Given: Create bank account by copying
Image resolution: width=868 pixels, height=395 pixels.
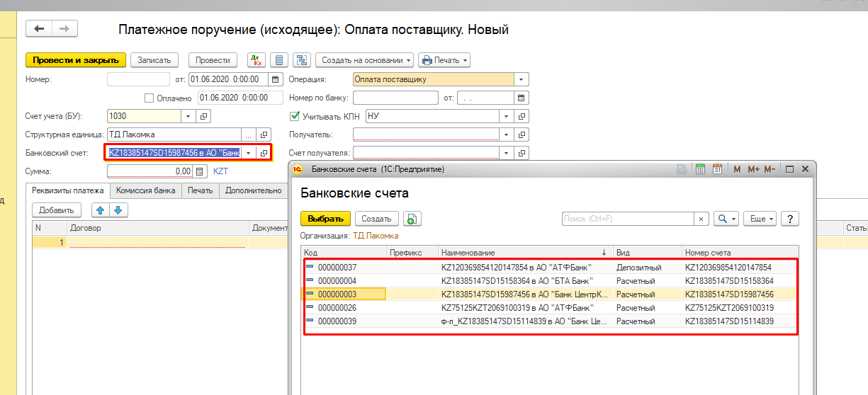Looking at the screenshot, I should (413, 219).
